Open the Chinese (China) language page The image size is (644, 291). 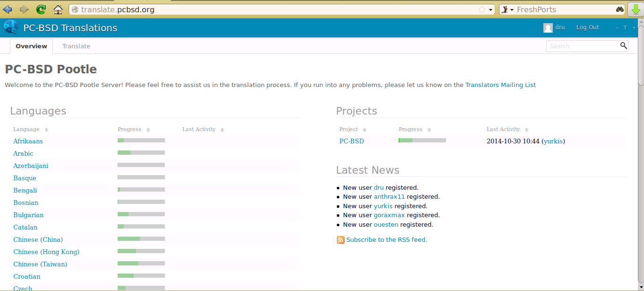(38, 239)
